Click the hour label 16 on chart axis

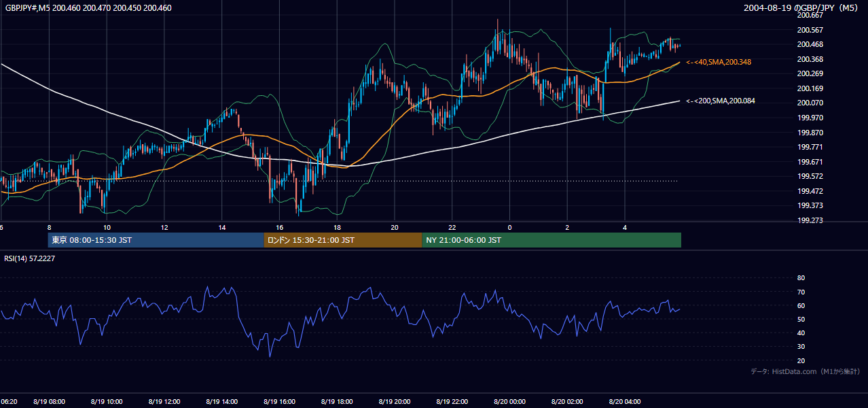279,227
